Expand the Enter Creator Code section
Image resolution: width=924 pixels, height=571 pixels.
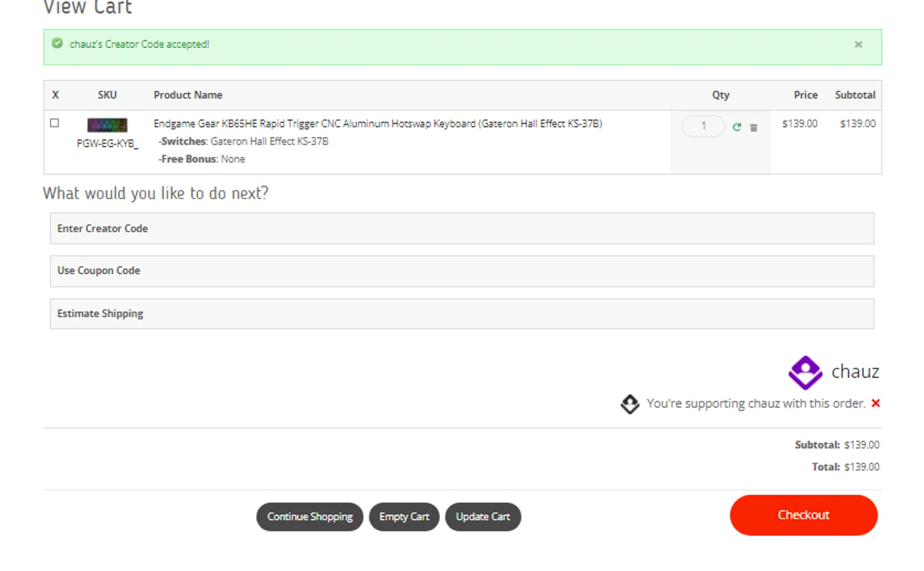point(462,229)
